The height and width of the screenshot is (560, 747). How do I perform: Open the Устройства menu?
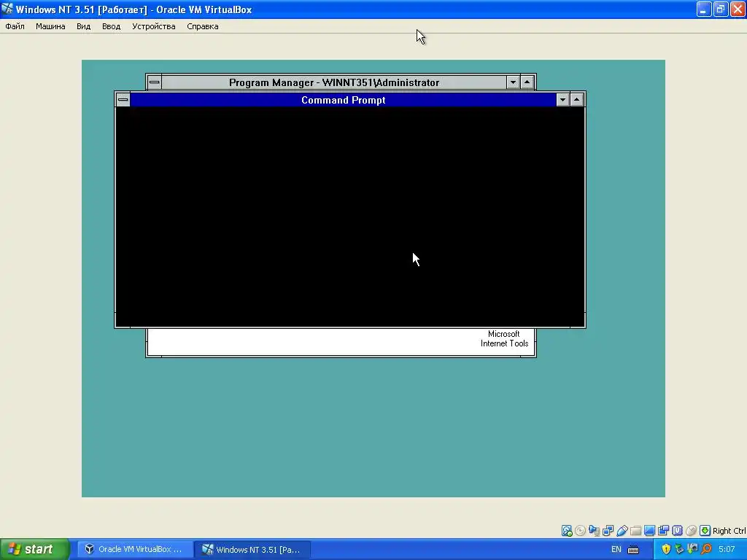click(153, 26)
